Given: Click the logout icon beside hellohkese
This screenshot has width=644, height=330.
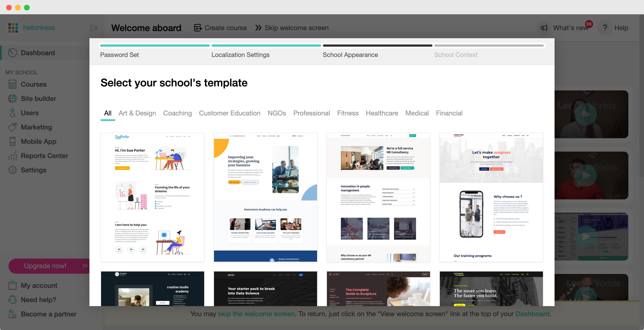Looking at the screenshot, I should (94, 28).
